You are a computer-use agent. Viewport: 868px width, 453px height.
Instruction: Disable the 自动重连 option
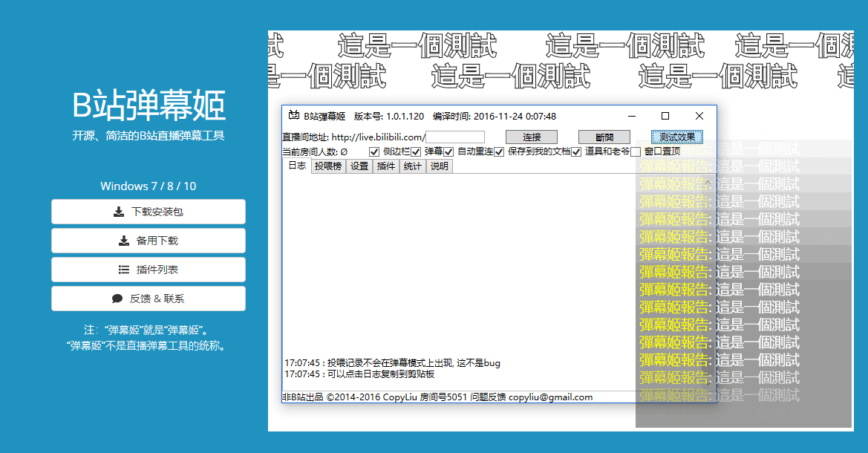click(x=448, y=151)
